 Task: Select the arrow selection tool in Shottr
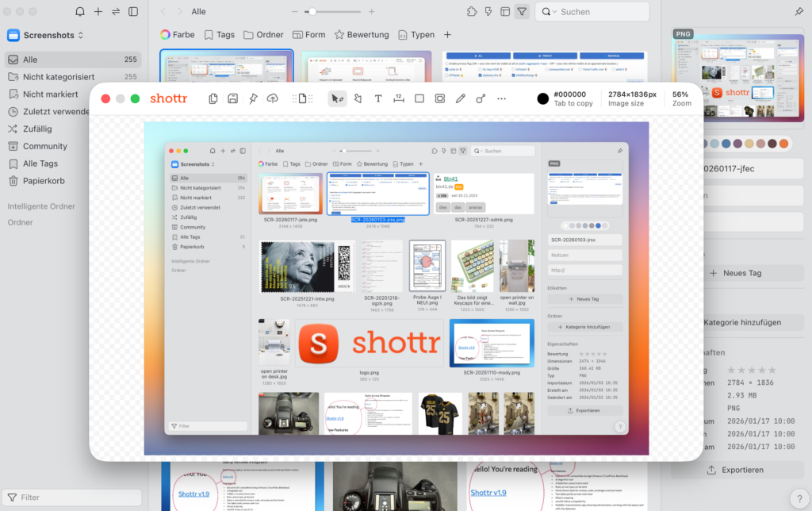click(337, 98)
